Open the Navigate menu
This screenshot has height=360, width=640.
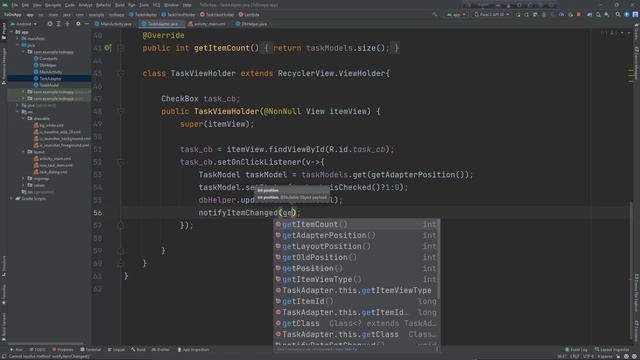53,5
